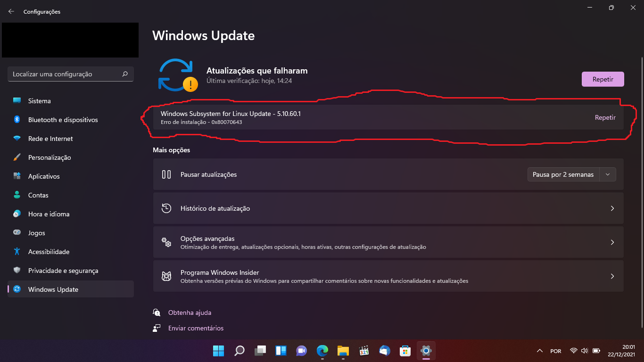Click the history clock icon
Screen dimensions: 644x362
[166, 208]
